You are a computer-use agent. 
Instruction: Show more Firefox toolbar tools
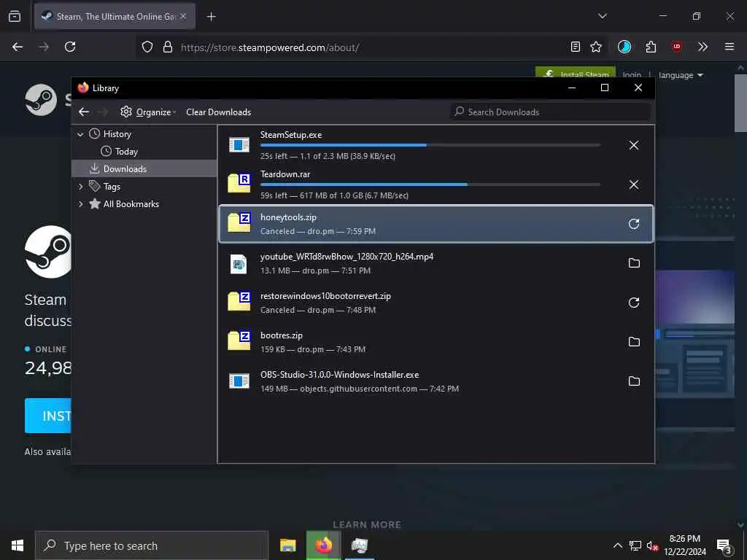point(703,47)
